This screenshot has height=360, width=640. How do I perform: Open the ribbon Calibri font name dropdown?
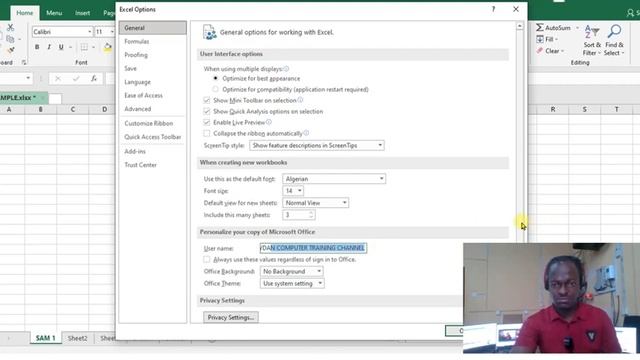pyautogui.click(x=89, y=32)
